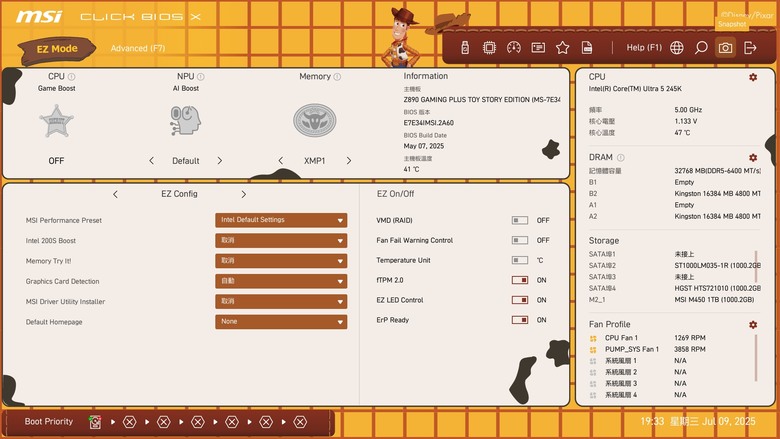Click next arrow for NPU AI Boost
This screenshot has height=439, width=780.
[x=220, y=161]
